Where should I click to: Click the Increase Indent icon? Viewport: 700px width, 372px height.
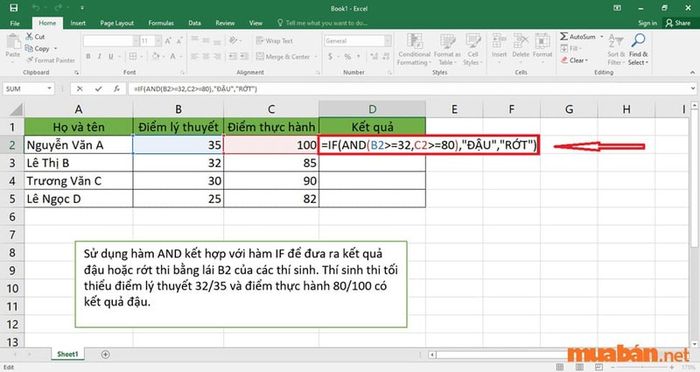(x=244, y=56)
